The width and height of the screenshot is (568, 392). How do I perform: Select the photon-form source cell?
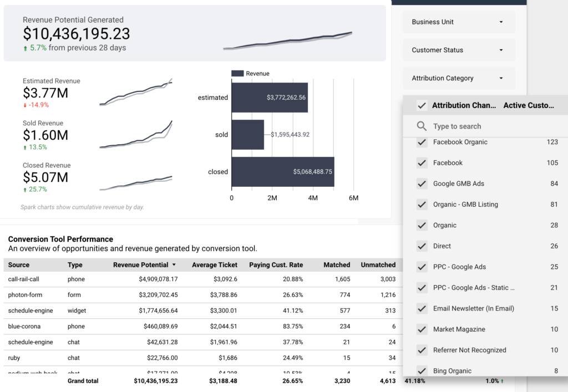click(x=25, y=295)
